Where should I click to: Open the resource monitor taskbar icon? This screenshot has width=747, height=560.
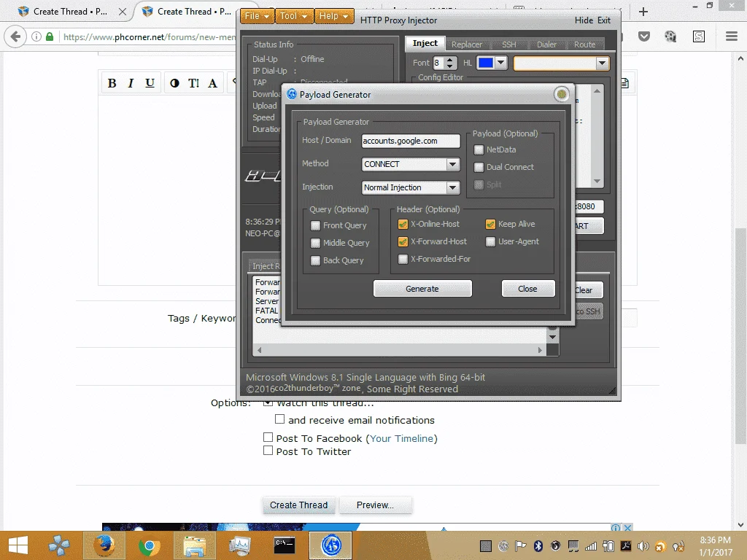point(239,545)
